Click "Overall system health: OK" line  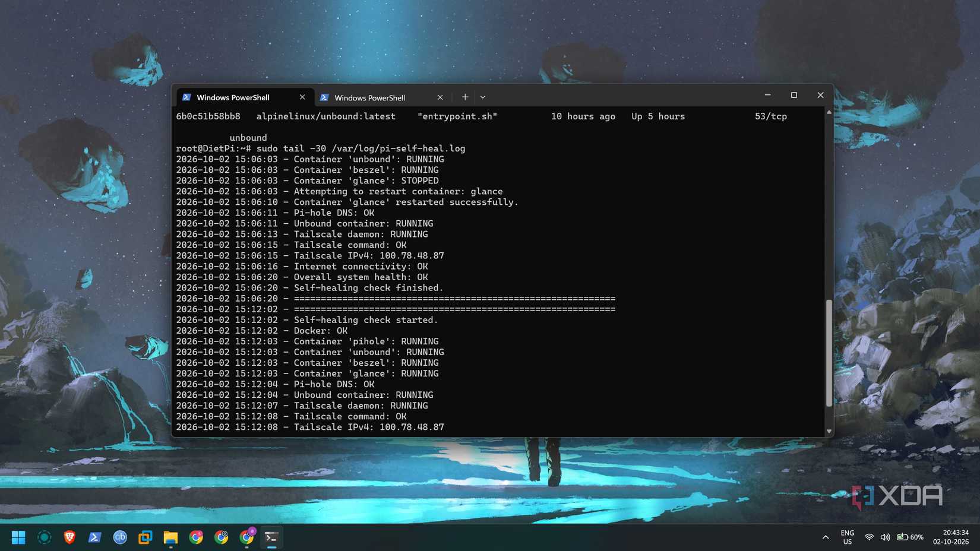point(361,277)
